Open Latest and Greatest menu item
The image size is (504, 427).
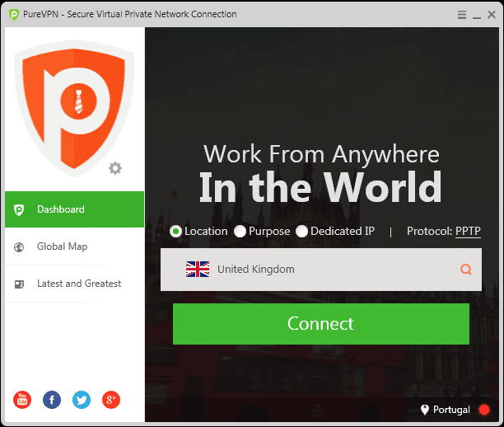pos(75,284)
